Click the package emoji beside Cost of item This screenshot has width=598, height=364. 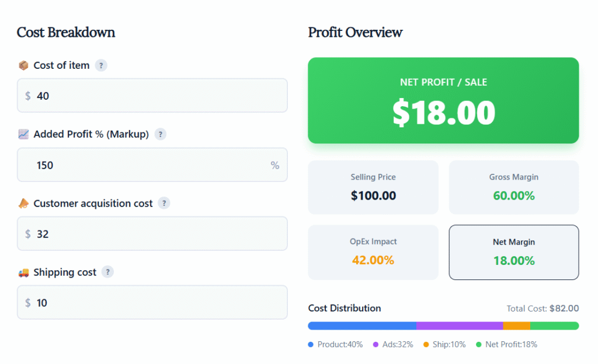(x=23, y=65)
